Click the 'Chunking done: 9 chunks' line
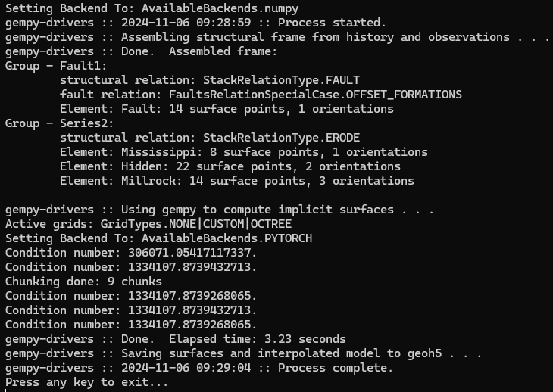553x392 pixels. (83, 282)
